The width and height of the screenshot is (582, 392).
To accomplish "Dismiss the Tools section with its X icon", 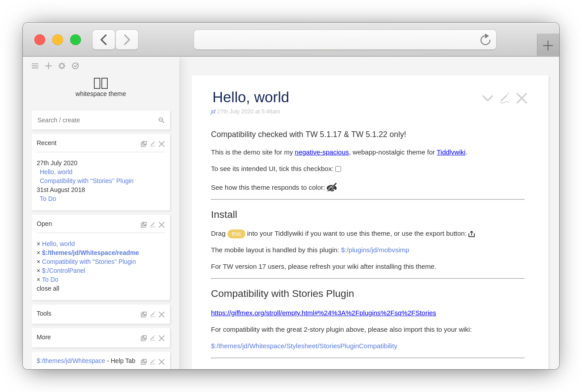I will [161, 314].
